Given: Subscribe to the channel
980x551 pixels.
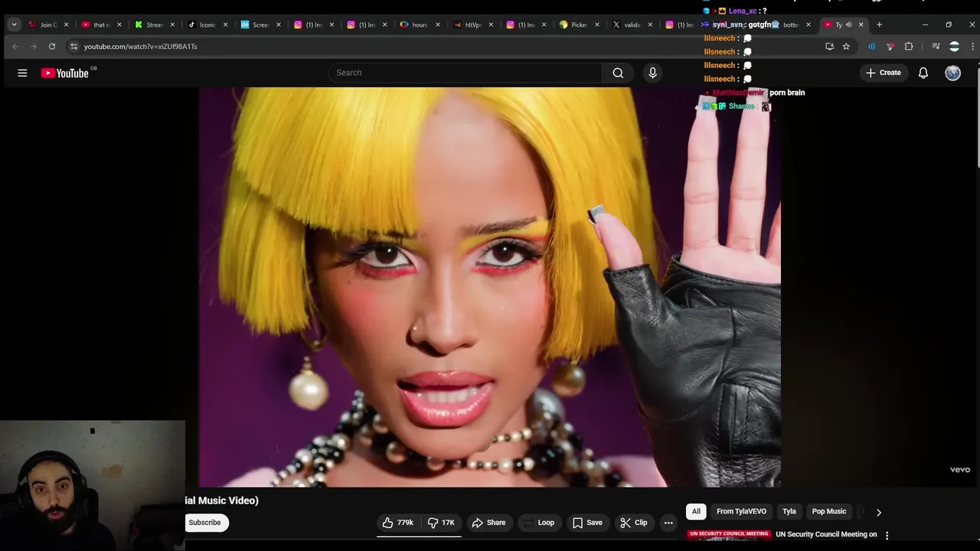Looking at the screenshot, I should point(204,523).
